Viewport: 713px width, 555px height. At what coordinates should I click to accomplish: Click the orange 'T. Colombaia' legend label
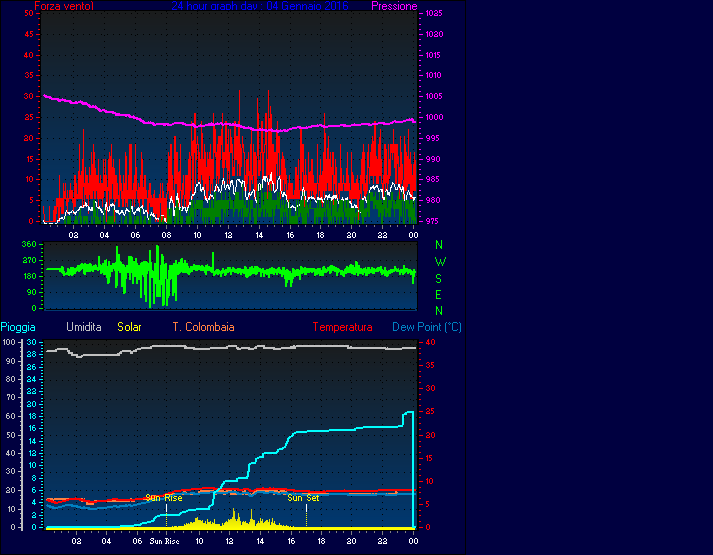pyautogui.click(x=203, y=327)
